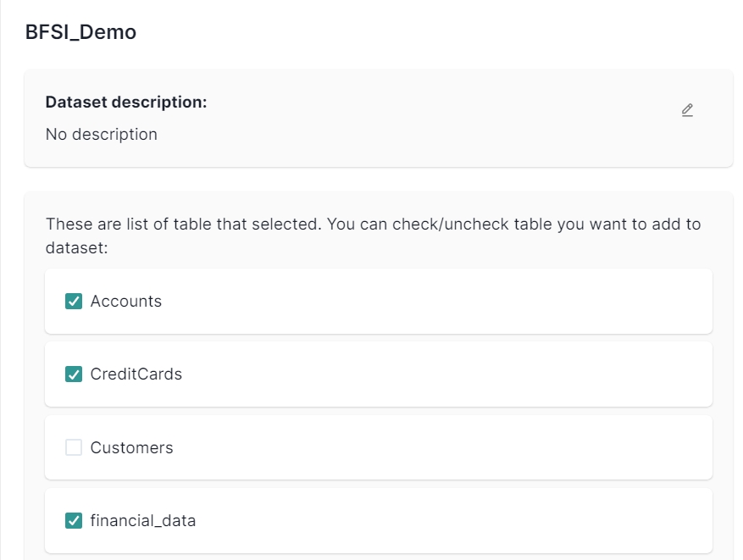The width and height of the screenshot is (743, 560).
Task: Select the BFSI_Demo dataset title
Action: tap(80, 32)
